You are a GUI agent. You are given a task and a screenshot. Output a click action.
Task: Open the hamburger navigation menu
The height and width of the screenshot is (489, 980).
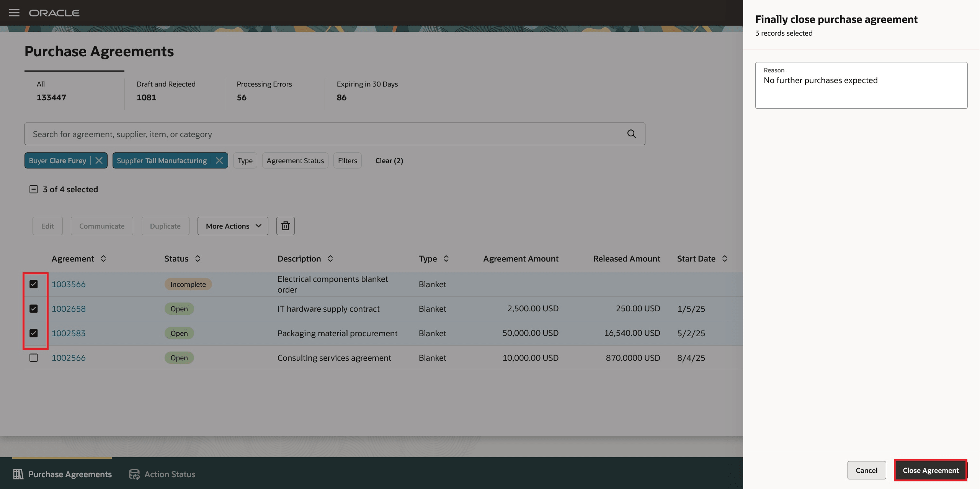coord(14,13)
